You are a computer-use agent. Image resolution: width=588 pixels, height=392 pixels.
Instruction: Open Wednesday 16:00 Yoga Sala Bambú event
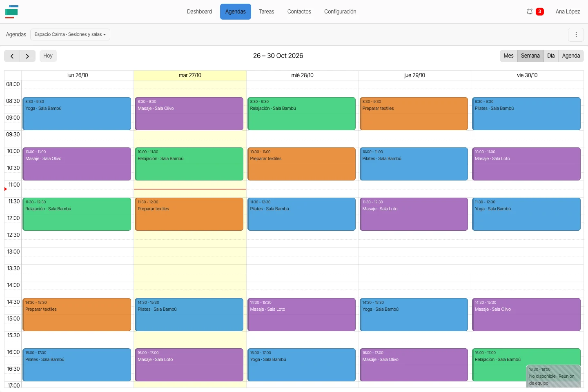tap(301, 365)
